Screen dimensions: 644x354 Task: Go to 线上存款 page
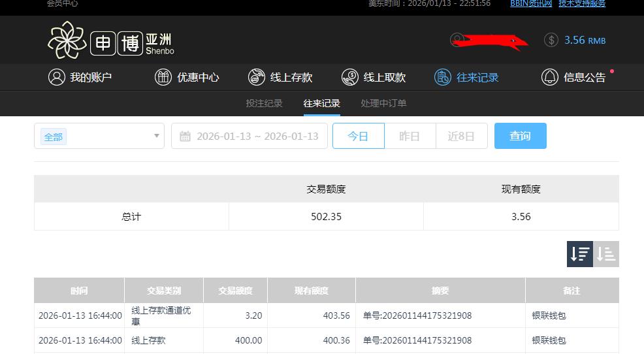(x=280, y=77)
